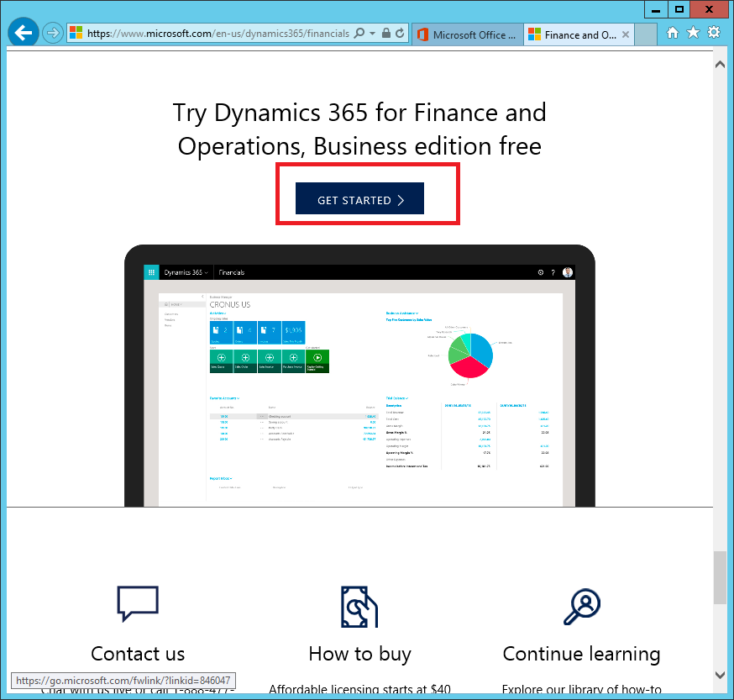The image size is (734, 700).
Task: Click the security lock icon in address bar
Action: tap(386, 34)
